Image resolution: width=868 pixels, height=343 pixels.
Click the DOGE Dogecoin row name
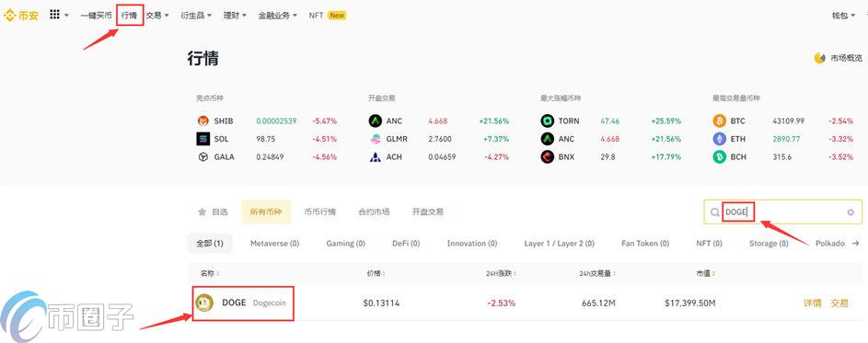254,303
